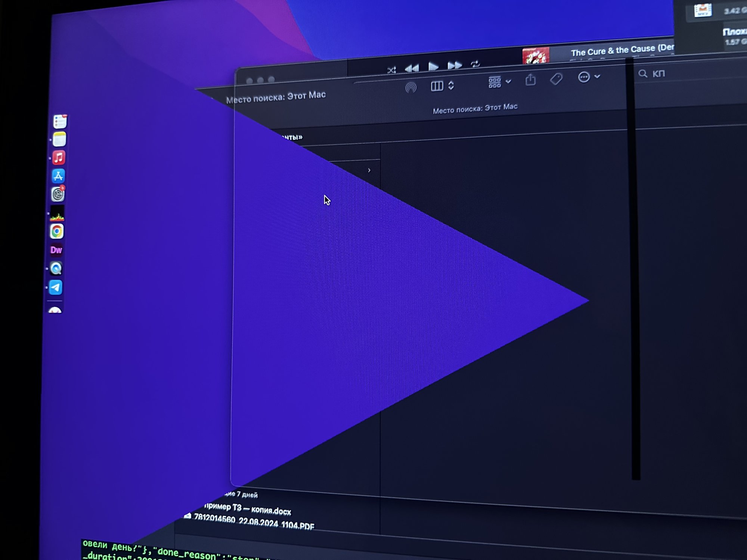The width and height of the screenshot is (747, 560).
Task: Open Adobe Dreamweaver from the Dock
Action: (56, 250)
